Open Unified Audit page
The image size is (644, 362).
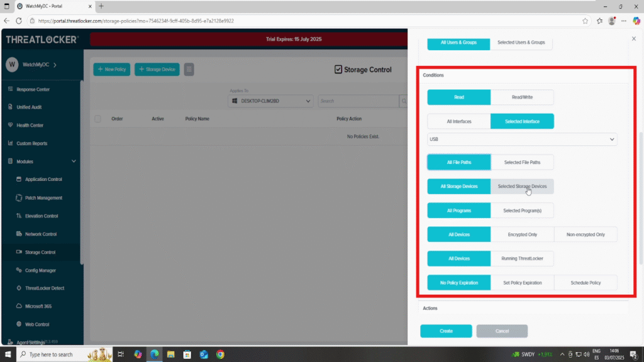tap(29, 107)
